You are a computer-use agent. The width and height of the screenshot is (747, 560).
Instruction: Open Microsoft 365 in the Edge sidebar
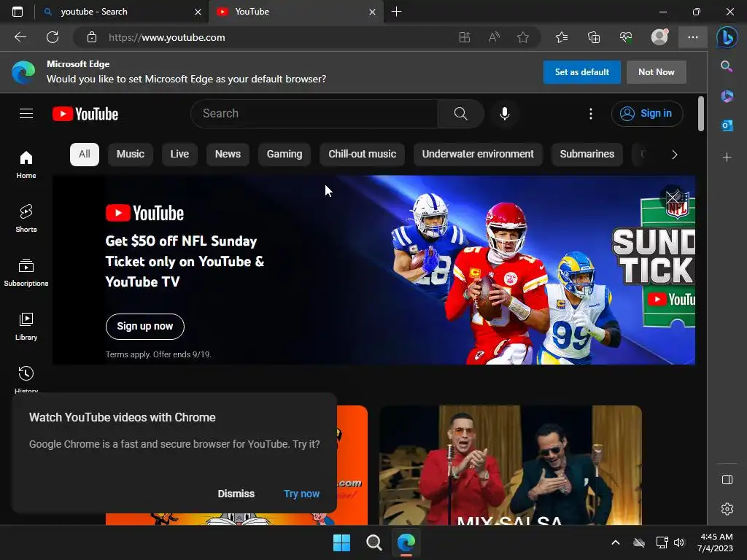(x=727, y=96)
